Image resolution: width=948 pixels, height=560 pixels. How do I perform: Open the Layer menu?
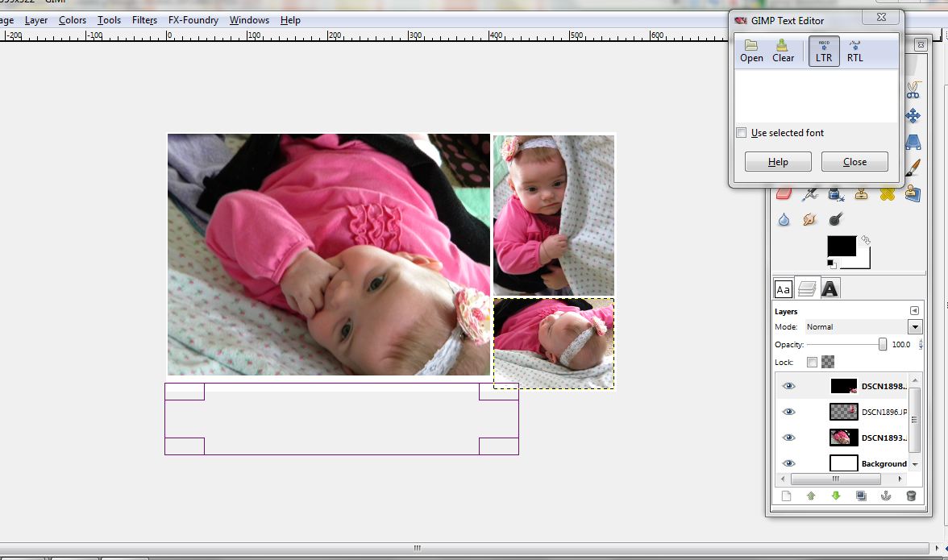36,20
